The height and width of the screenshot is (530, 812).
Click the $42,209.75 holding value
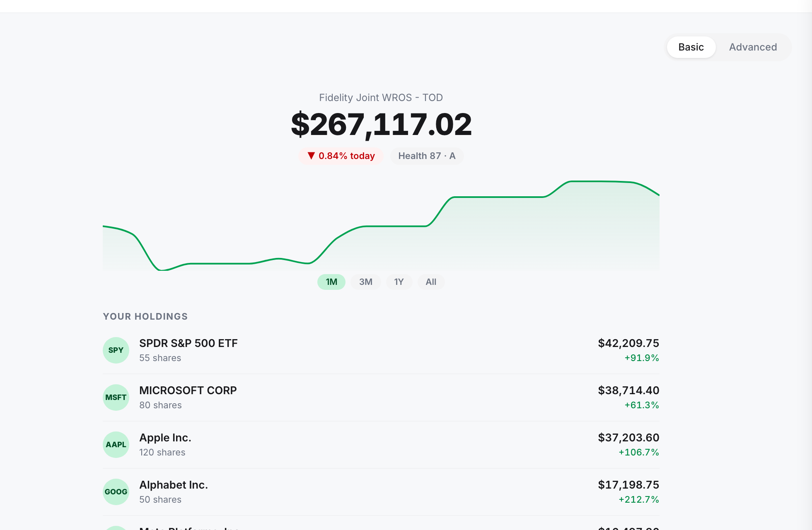[628, 343]
